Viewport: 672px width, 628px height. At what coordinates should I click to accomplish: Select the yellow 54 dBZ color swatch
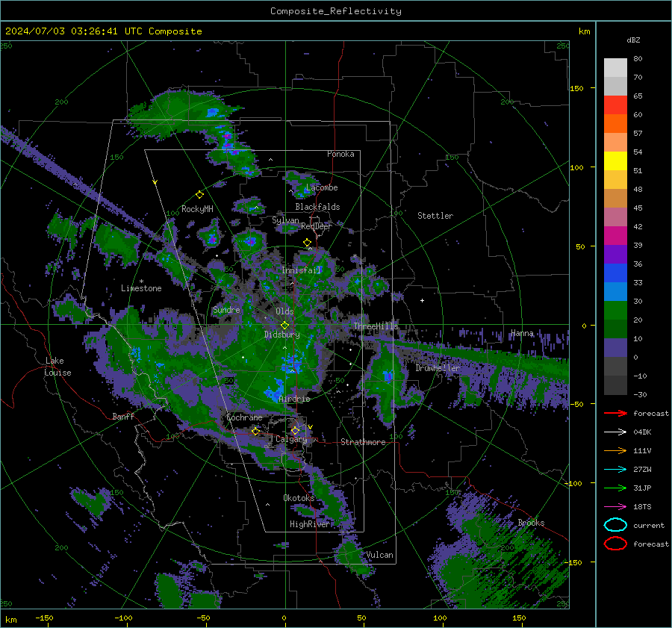[x=615, y=161]
